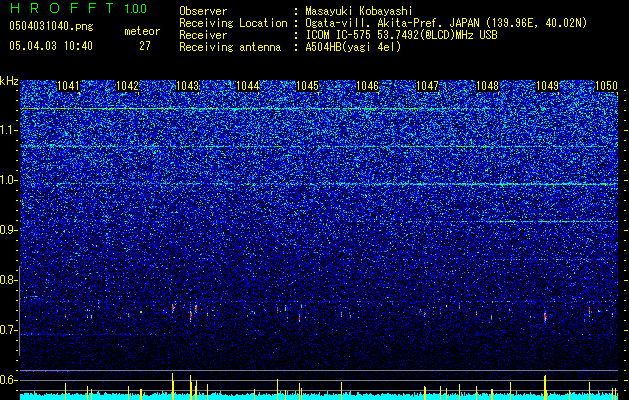
Task: Click the 1041 time marker
Action: [x=68, y=86]
